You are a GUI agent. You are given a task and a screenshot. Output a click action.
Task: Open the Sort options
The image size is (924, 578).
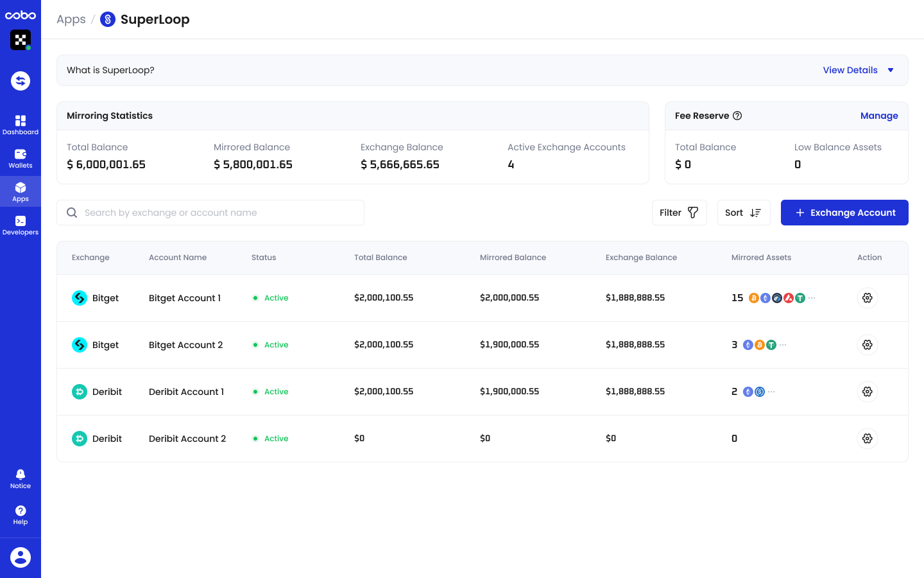click(x=743, y=213)
